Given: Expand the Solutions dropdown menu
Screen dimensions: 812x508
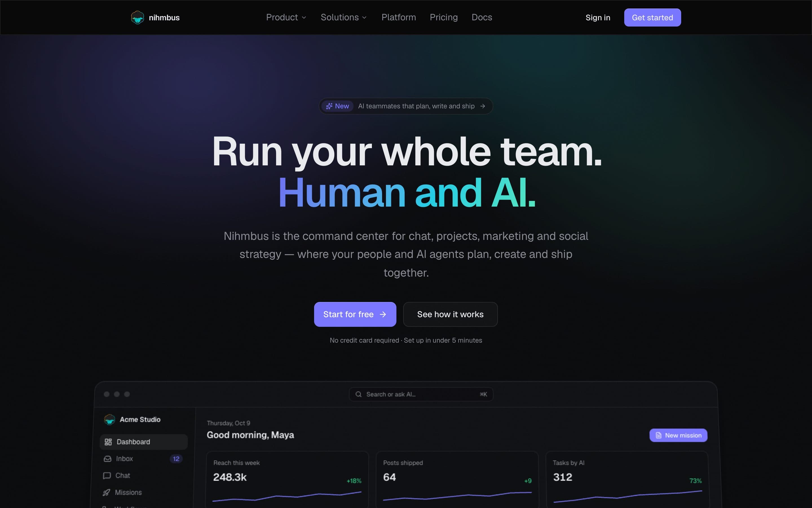Looking at the screenshot, I should (x=344, y=17).
